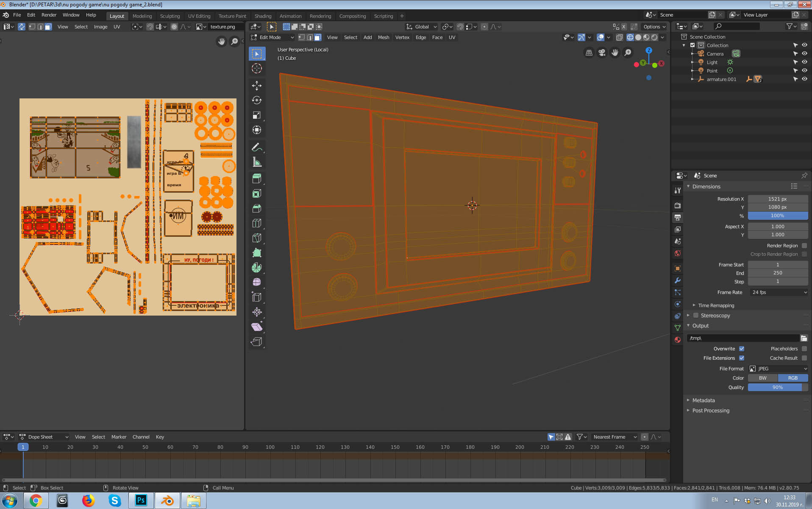The width and height of the screenshot is (812, 509).
Task: Select the Scale tool
Action: coord(257,115)
